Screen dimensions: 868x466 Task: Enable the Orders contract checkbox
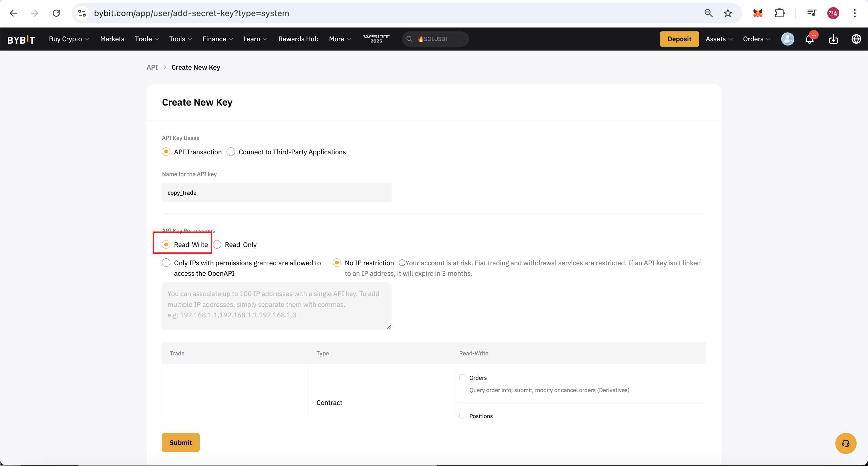[462, 377]
